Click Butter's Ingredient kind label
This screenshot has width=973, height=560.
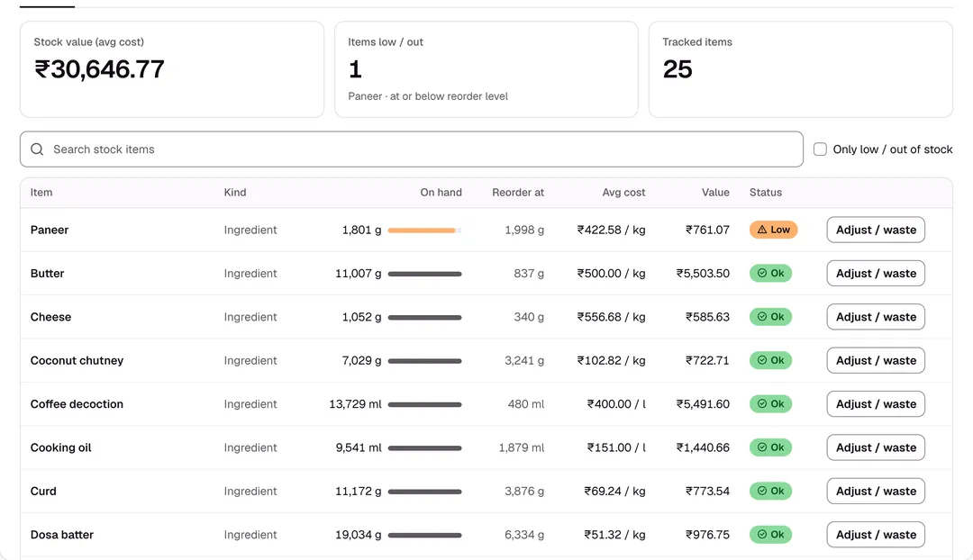pos(250,273)
